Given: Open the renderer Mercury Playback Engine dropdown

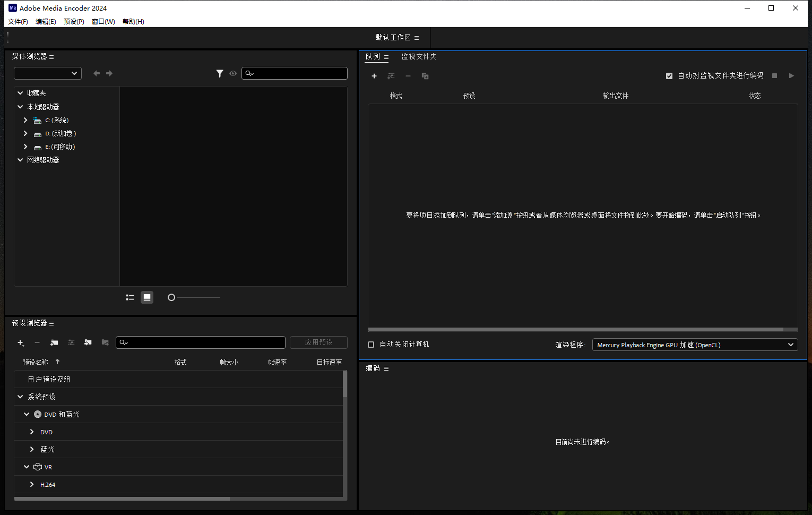Looking at the screenshot, I should click(695, 345).
